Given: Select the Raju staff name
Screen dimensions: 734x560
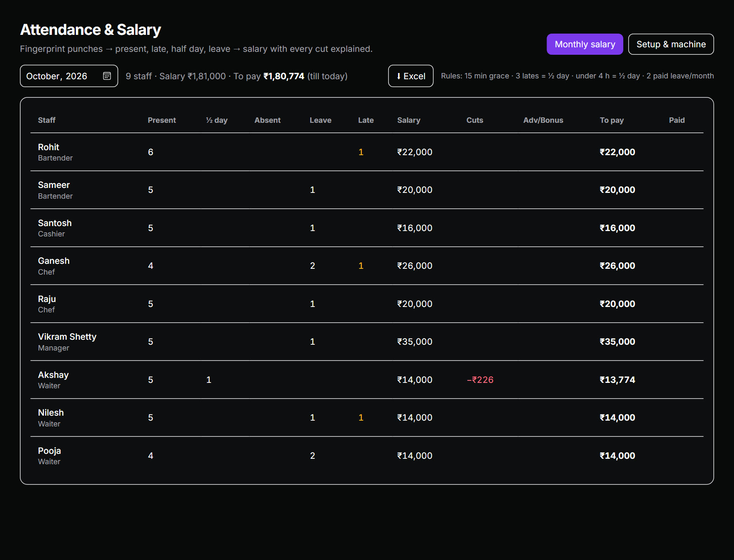Looking at the screenshot, I should (x=47, y=299).
